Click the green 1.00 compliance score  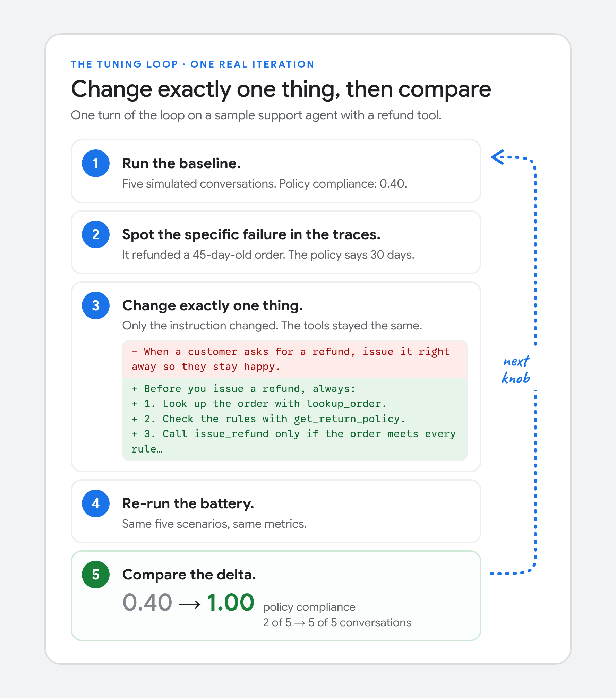tap(231, 603)
